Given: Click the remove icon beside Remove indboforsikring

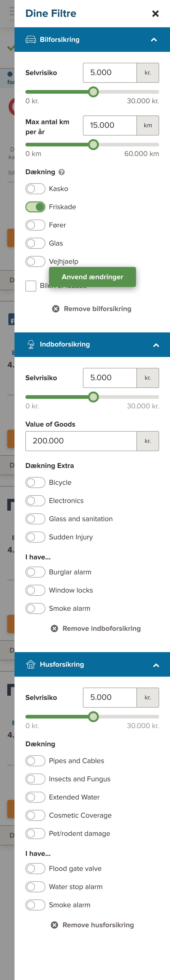Looking at the screenshot, I should pos(55,628).
